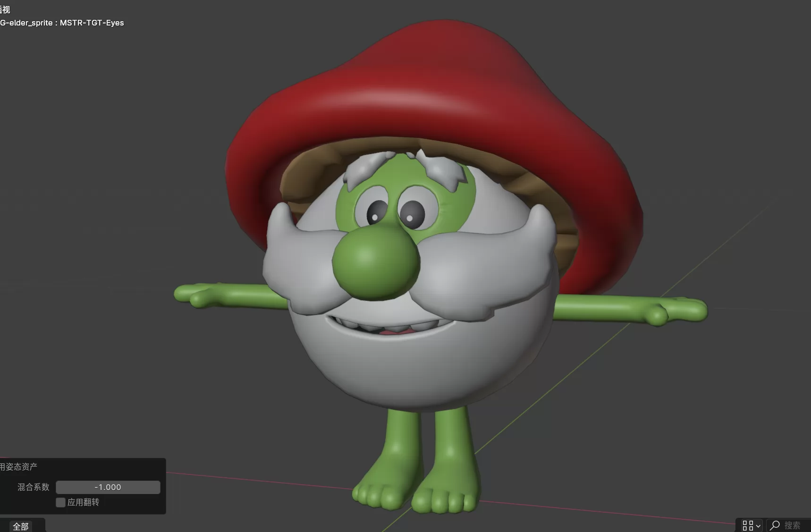Open the grid display mode dropdown
Image resolution: width=811 pixels, height=532 pixels.
tap(751, 525)
